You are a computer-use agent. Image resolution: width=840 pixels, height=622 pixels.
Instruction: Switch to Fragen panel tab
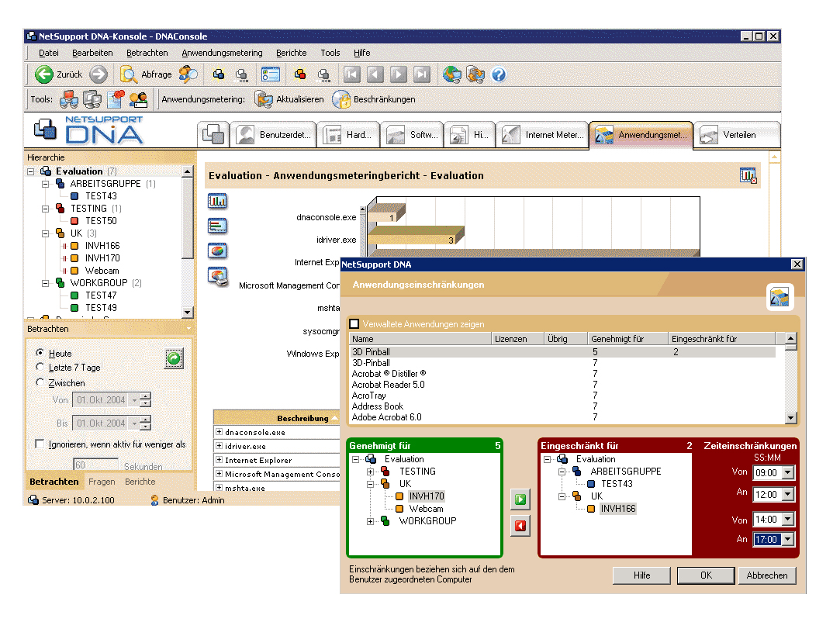(x=102, y=481)
